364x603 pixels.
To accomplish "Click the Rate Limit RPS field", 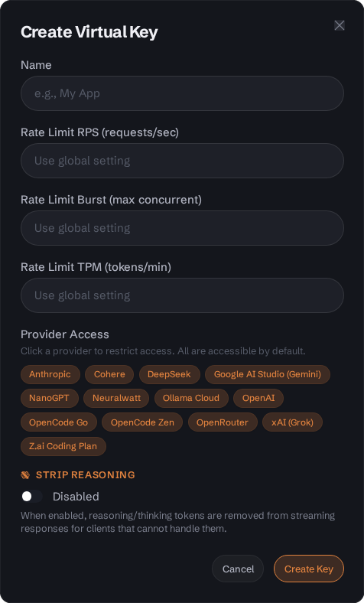I will pos(182,161).
